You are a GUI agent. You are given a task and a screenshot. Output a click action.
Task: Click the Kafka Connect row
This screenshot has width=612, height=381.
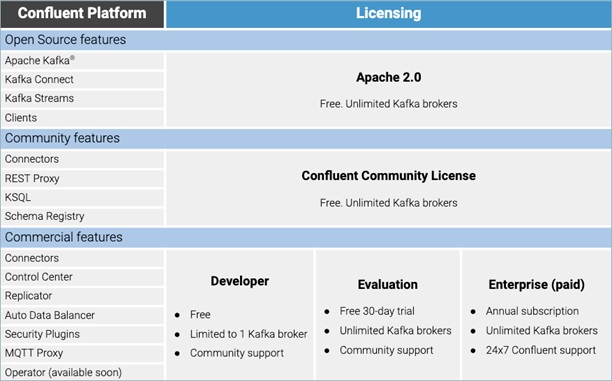pos(82,80)
